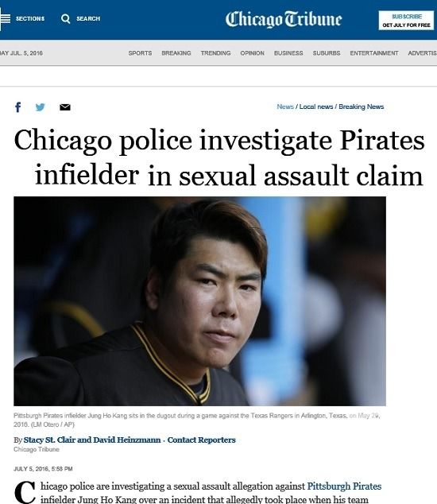Open the Sports section
437x504 pixels.
tap(140, 53)
